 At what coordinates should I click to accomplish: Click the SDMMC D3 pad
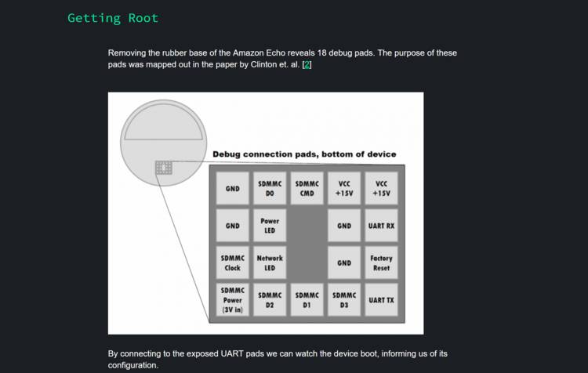[x=344, y=300]
